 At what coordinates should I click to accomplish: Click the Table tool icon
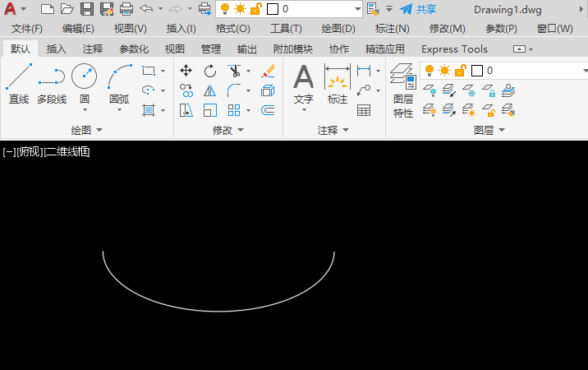pyautogui.click(x=364, y=110)
